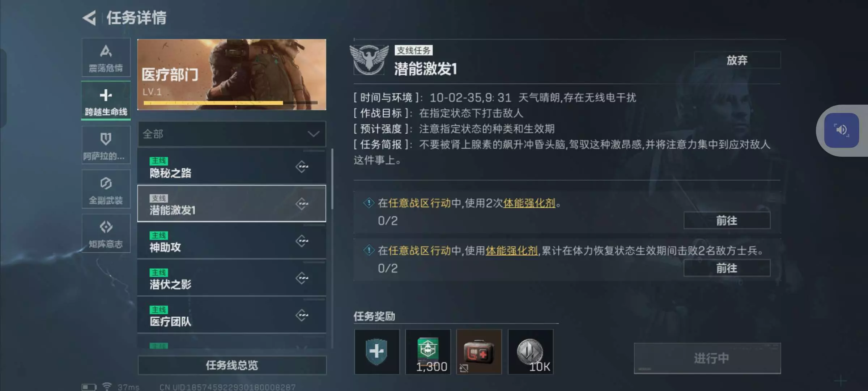Select the 医疗团队 mission entry

232,315
